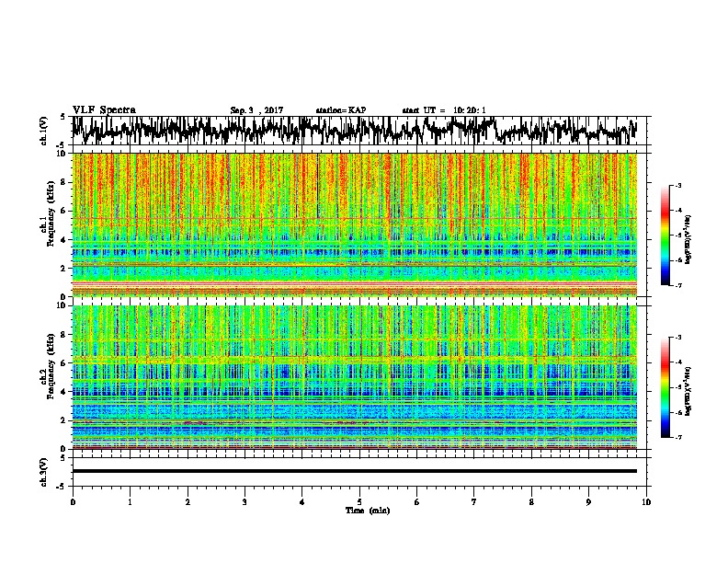
Task: Click time axis tick label "0"
Action: (73, 502)
